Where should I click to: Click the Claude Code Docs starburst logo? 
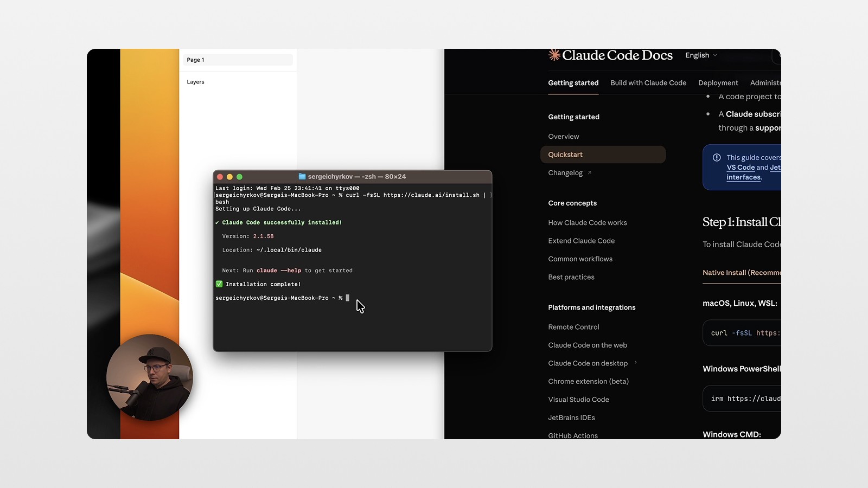(x=553, y=55)
